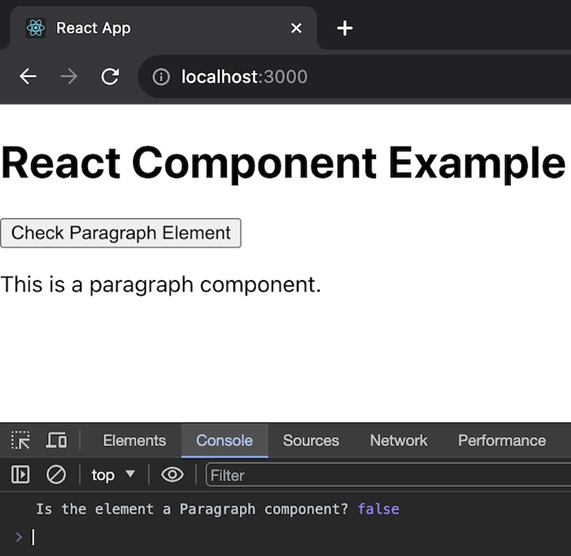Screen dimensions: 571x556
Task: Open the top JavaScript context dropdown
Action: click(x=113, y=475)
